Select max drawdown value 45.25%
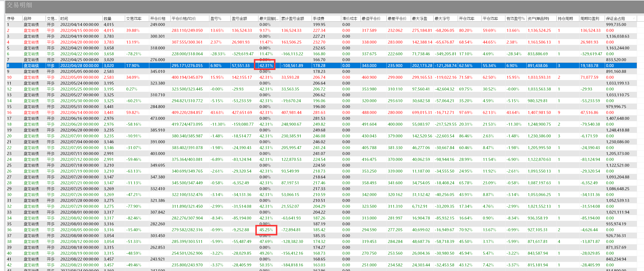 (266, 230)
